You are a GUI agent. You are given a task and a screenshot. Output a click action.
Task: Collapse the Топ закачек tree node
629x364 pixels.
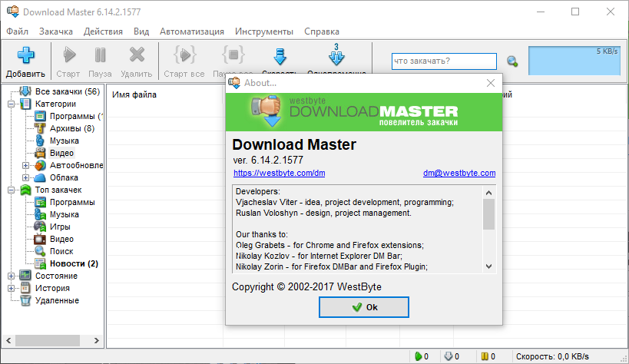pos(12,190)
